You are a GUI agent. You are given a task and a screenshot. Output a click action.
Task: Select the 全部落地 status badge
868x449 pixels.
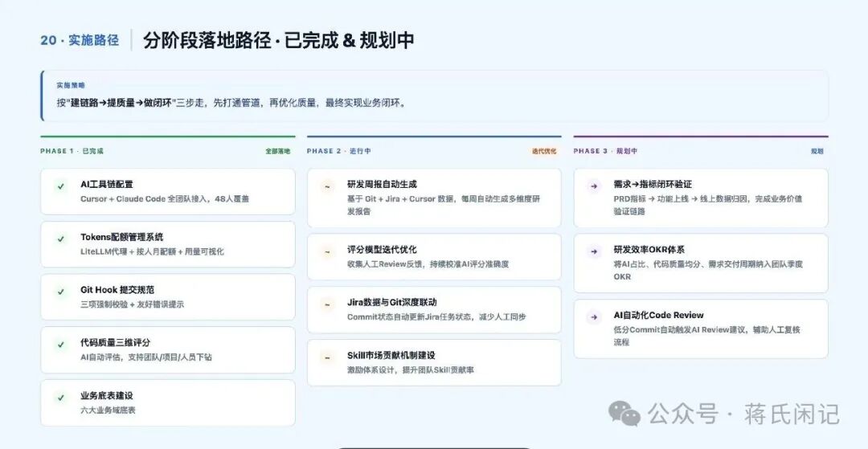coord(277,151)
